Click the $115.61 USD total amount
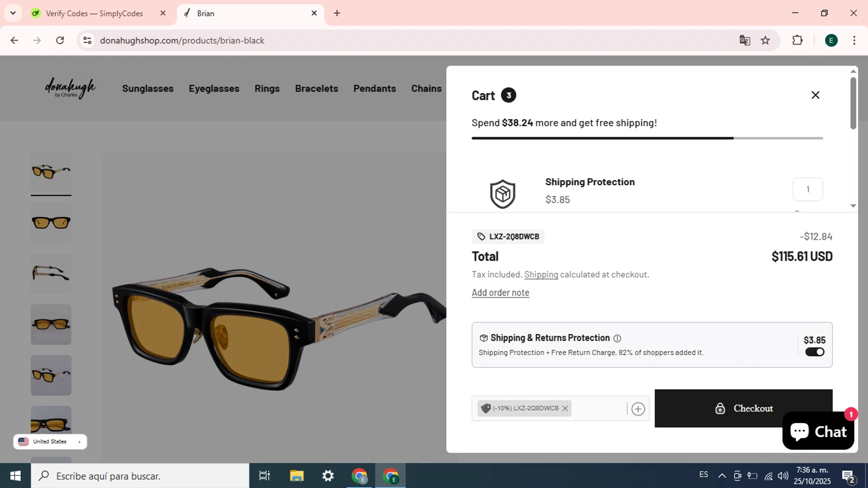 802,256
